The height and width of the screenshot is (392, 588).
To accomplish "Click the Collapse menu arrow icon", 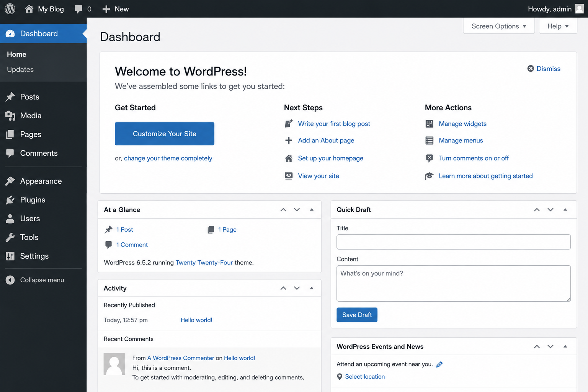I will [x=10, y=280].
